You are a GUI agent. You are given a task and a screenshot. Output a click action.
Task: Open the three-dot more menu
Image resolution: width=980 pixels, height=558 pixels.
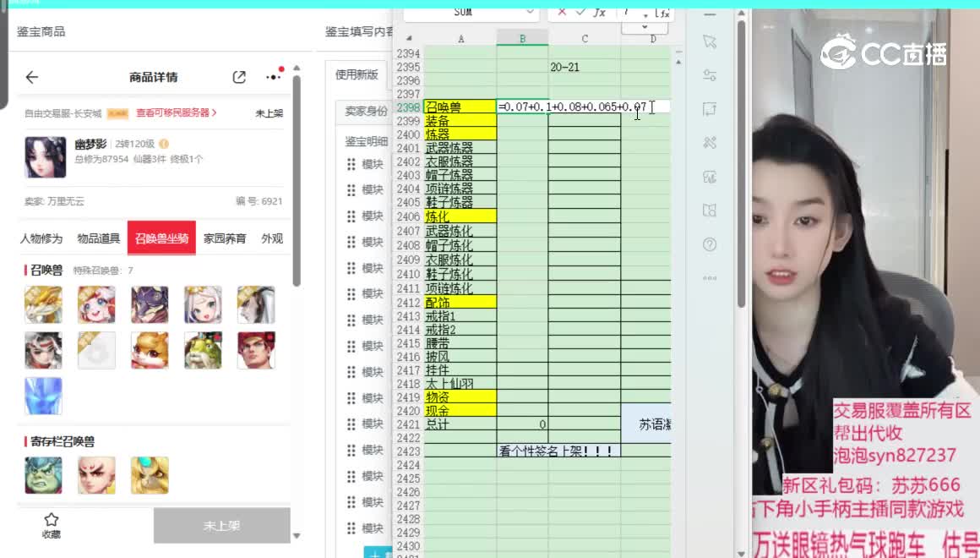coord(273,77)
